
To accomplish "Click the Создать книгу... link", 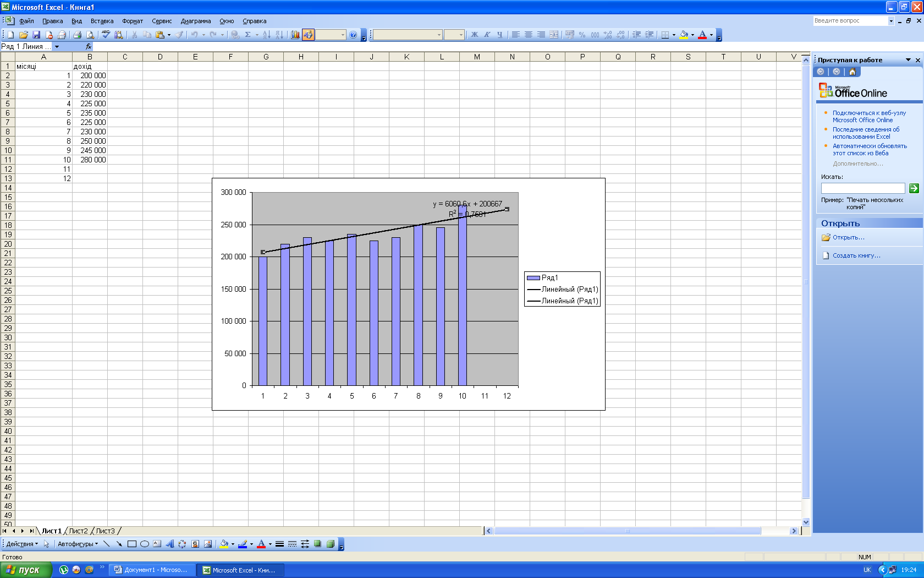I will 856,255.
